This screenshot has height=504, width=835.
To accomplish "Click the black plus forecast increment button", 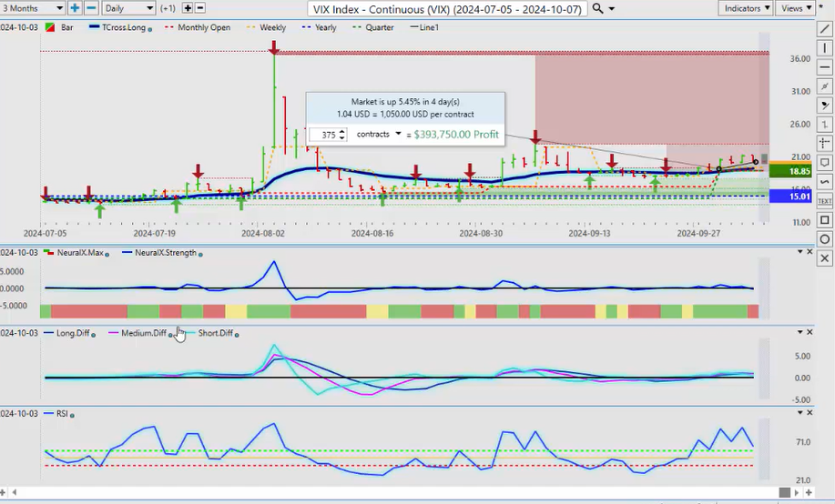I will pyautogui.click(x=188, y=8).
